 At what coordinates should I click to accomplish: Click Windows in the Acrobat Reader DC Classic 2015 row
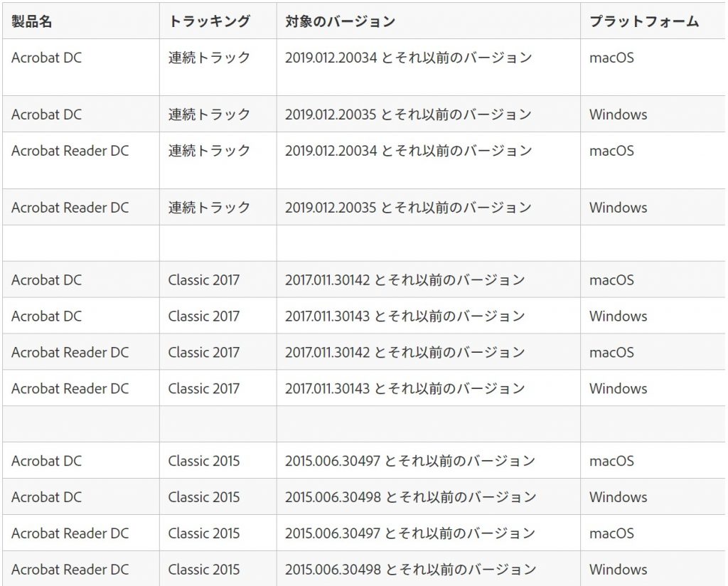click(x=618, y=569)
